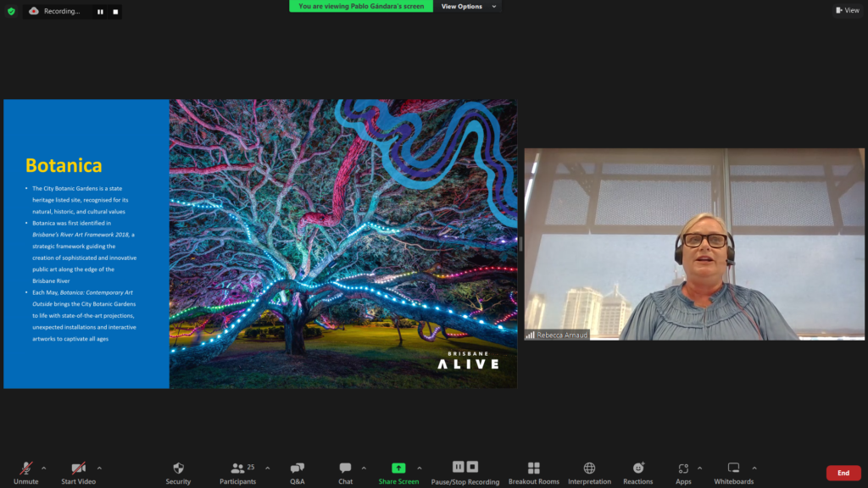Click the red End meeting button
The height and width of the screenshot is (488, 868).
[843, 473]
